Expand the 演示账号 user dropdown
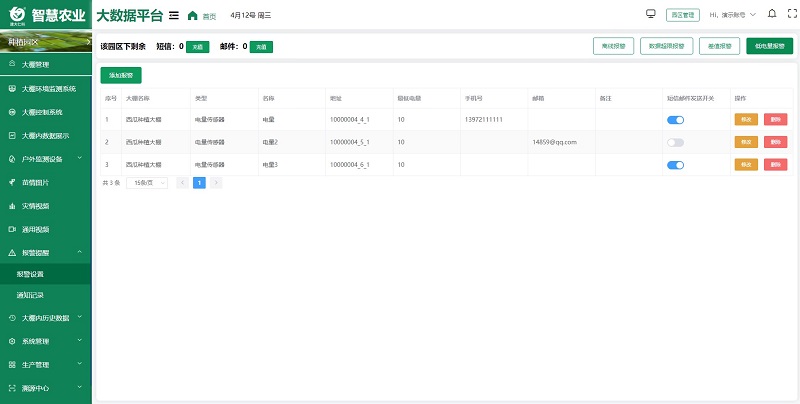The height and width of the screenshot is (404, 800). click(732, 15)
